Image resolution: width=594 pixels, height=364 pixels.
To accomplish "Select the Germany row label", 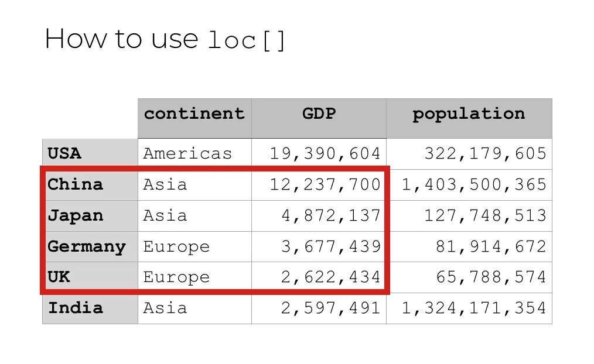I will [87, 246].
